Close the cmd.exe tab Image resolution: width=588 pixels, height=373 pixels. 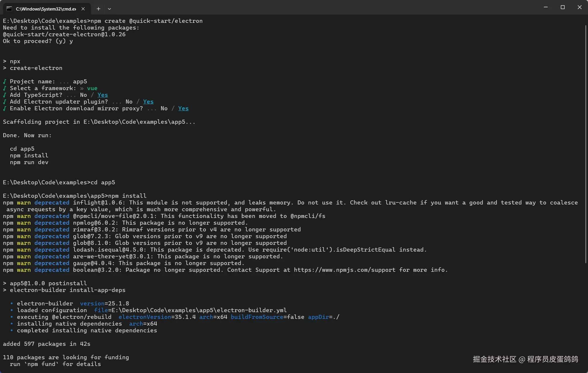[83, 9]
